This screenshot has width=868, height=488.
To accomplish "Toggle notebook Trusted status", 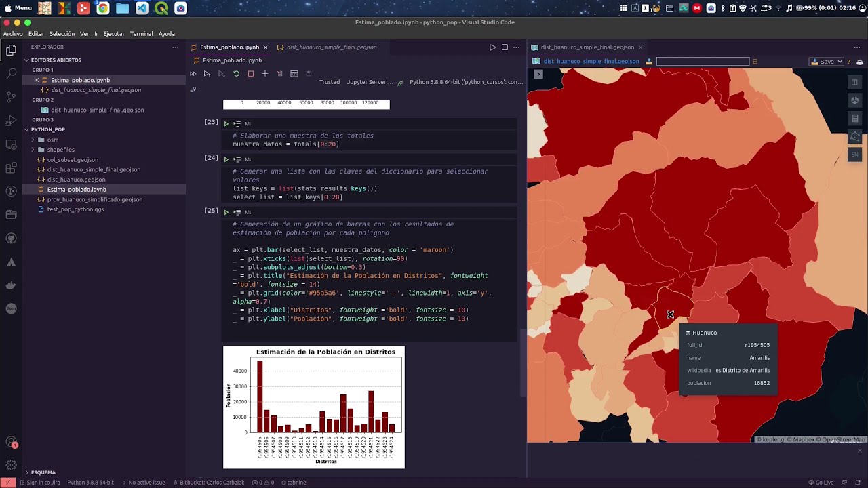I will point(330,82).
